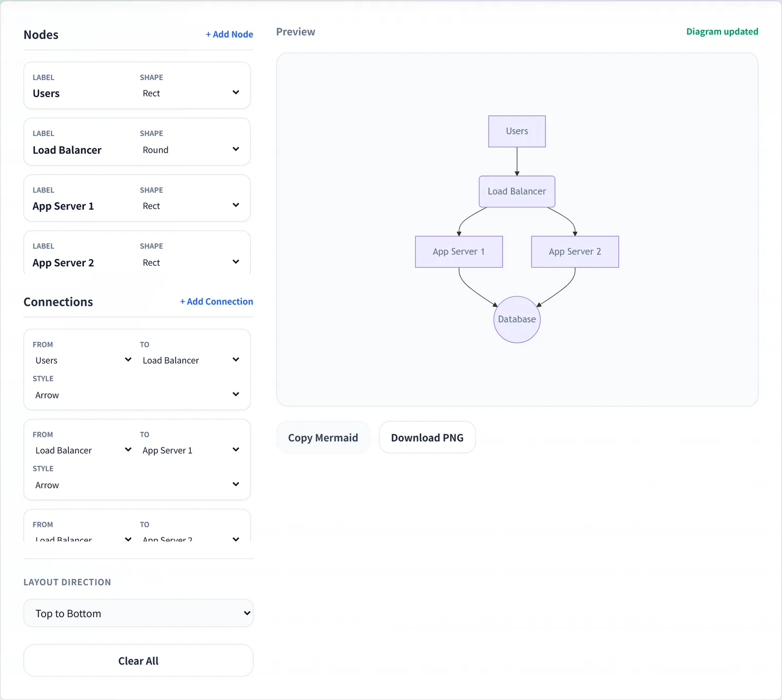The height and width of the screenshot is (700, 782).
Task: Edit the App Server 2 label field
Action: (82, 262)
